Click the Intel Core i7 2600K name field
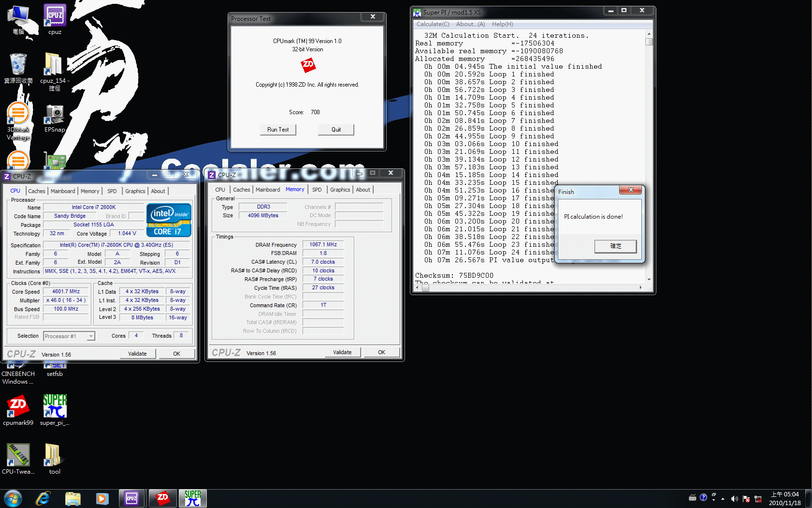 (94, 207)
